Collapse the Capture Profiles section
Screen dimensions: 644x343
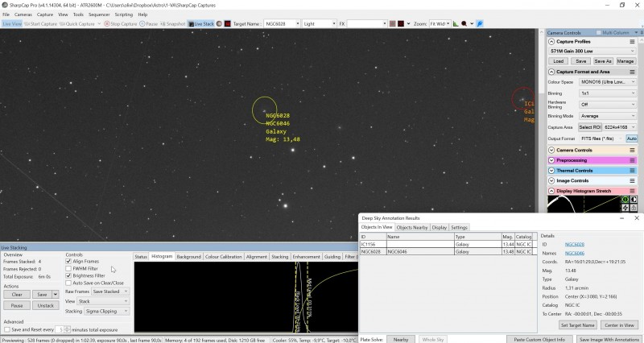(551, 42)
